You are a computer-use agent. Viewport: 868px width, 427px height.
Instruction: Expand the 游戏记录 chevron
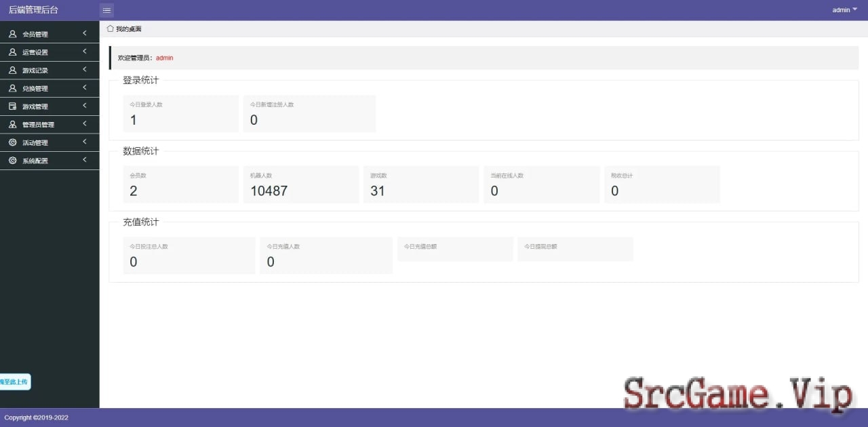[85, 69]
